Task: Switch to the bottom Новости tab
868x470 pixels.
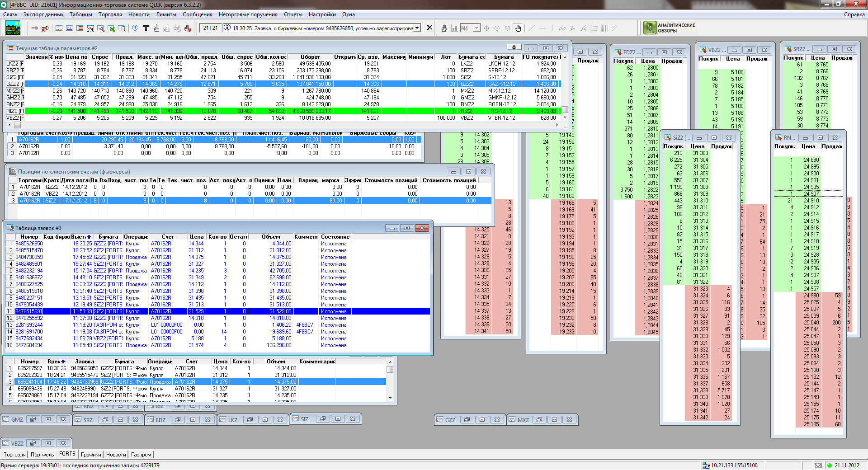Action: pyautogui.click(x=116, y=455)
